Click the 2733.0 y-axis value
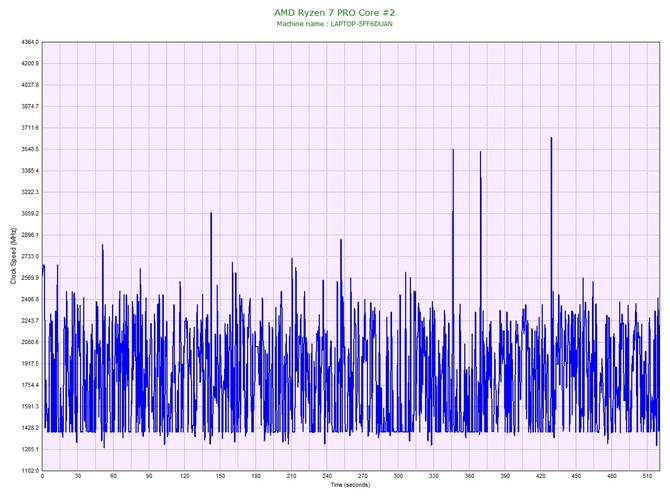This screenshot has width=670, height=502. [x=30, y=256]
